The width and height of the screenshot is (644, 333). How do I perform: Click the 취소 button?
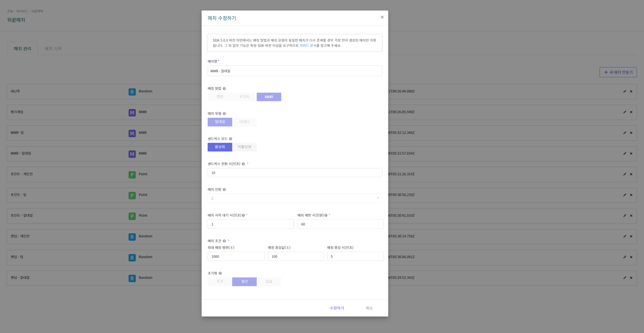(369, 308)
